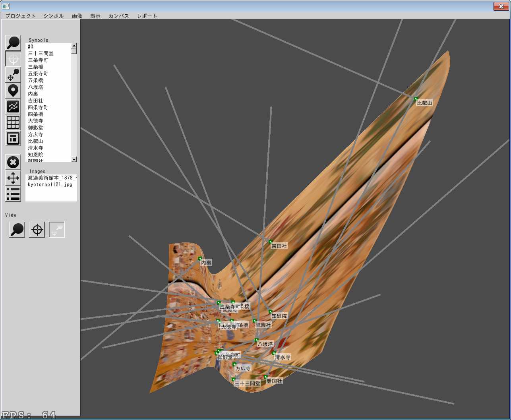Select #0 in the Symbols list
Screen dimensions: 511x420
pyautogui.click(x=48, y=46)
